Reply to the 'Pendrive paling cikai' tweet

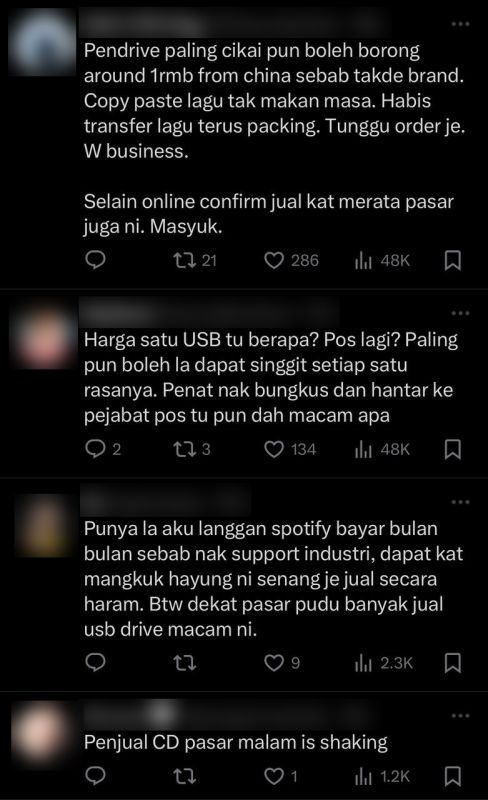95,260
